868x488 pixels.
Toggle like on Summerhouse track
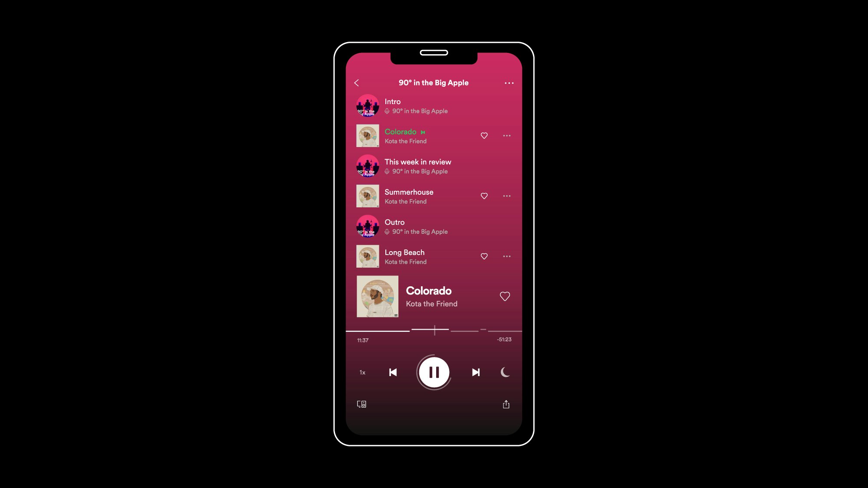click(484, 196)
